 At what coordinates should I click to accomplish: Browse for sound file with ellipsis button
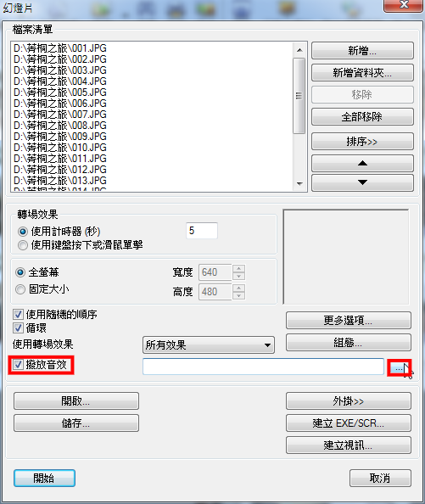coord(399,367)
